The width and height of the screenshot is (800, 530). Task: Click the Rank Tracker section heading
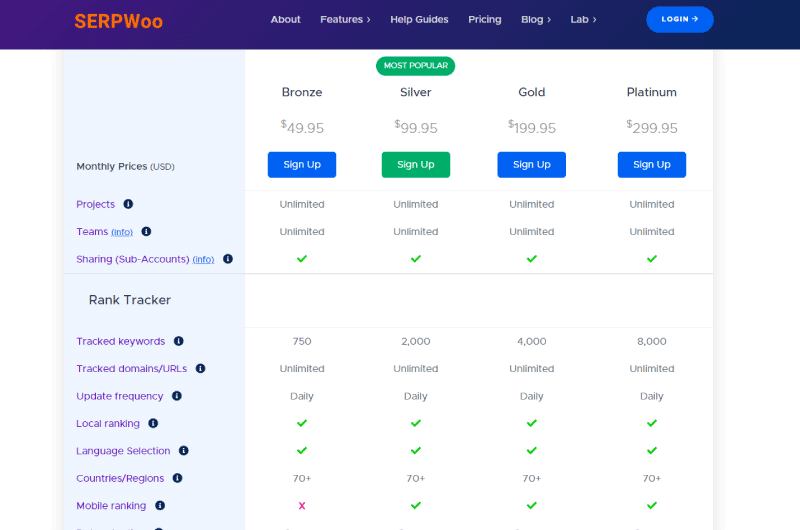pyautogui.click(x=130, y=300)
